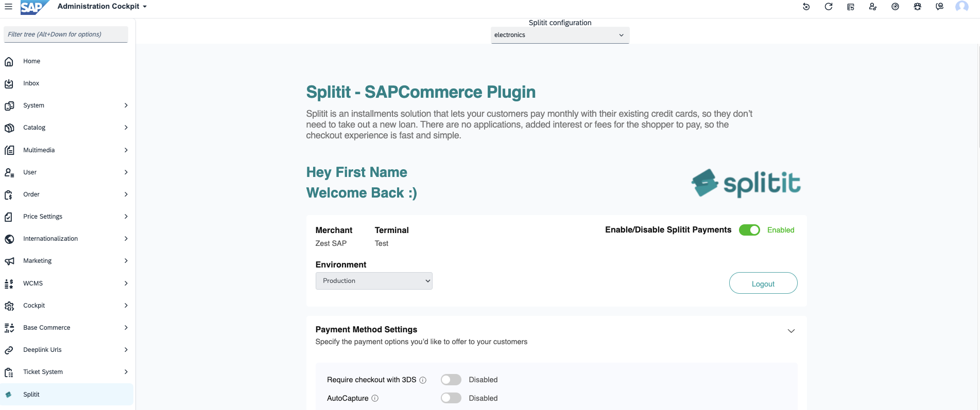Select Home in navigation tree

coord(31,61)
